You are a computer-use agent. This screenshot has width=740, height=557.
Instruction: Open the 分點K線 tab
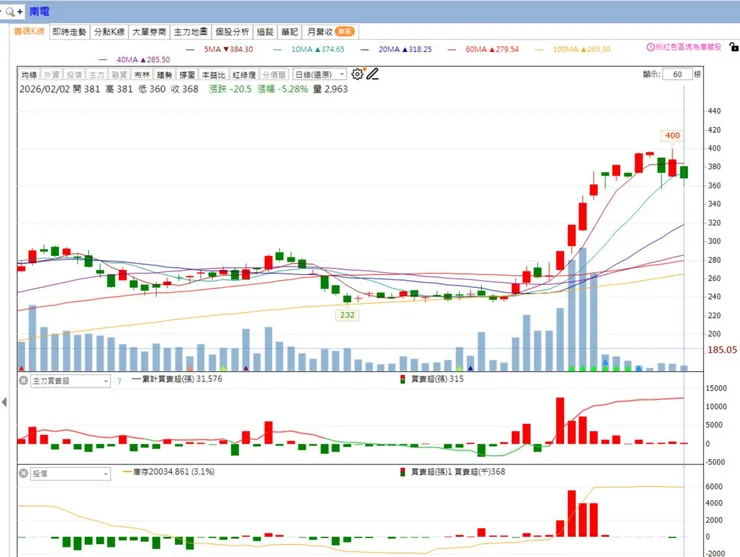[109, 32]
